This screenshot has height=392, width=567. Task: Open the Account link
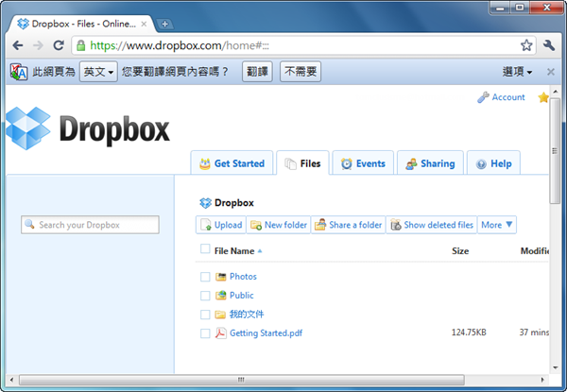(508, 97)
